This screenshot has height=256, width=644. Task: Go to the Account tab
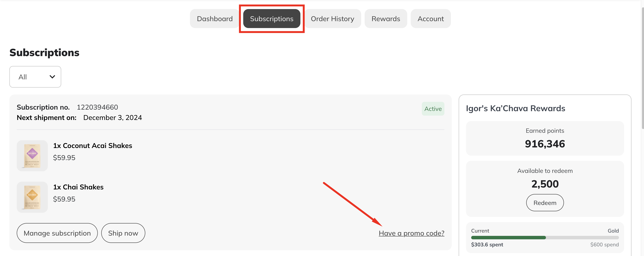430,19
